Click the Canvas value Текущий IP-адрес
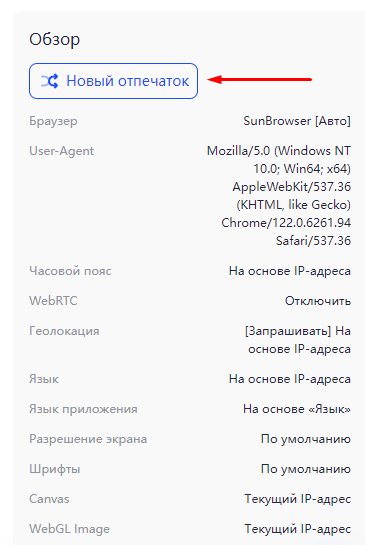 [x=298, y=499]
